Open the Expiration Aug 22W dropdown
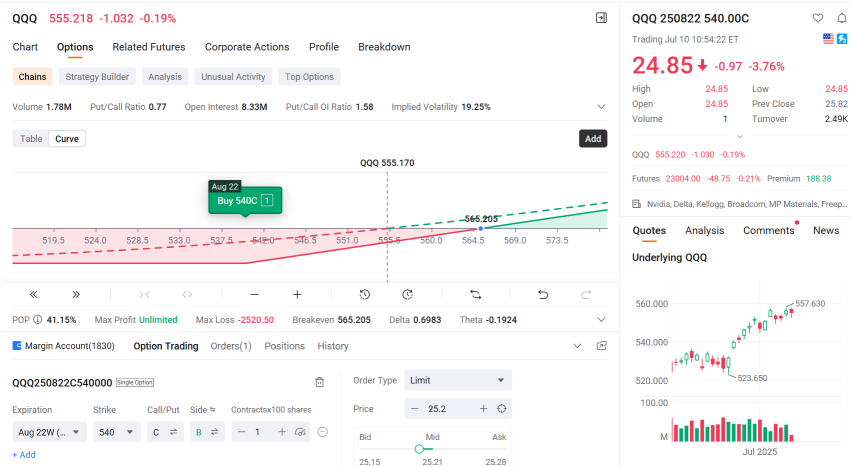 [50, 432]
